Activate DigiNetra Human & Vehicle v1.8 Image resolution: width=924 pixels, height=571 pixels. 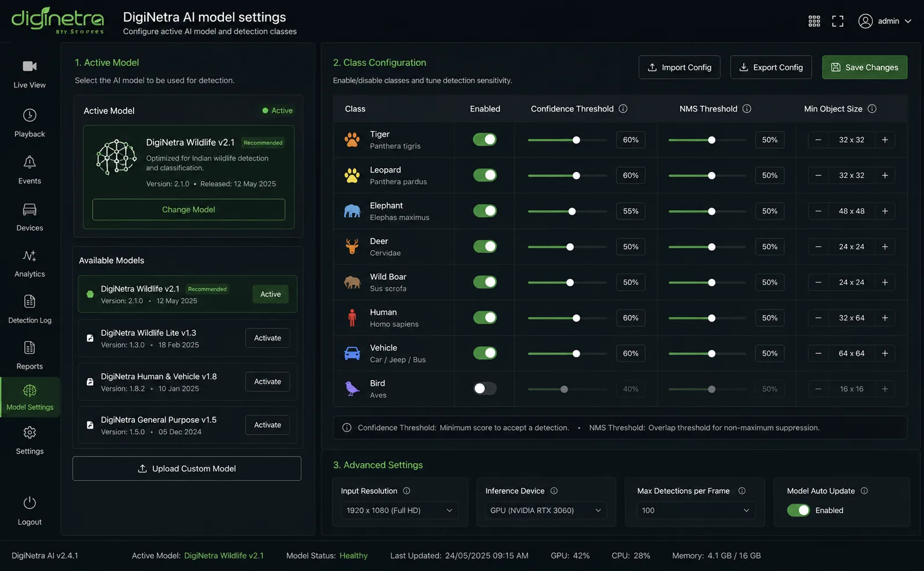(x=267, y=382)
